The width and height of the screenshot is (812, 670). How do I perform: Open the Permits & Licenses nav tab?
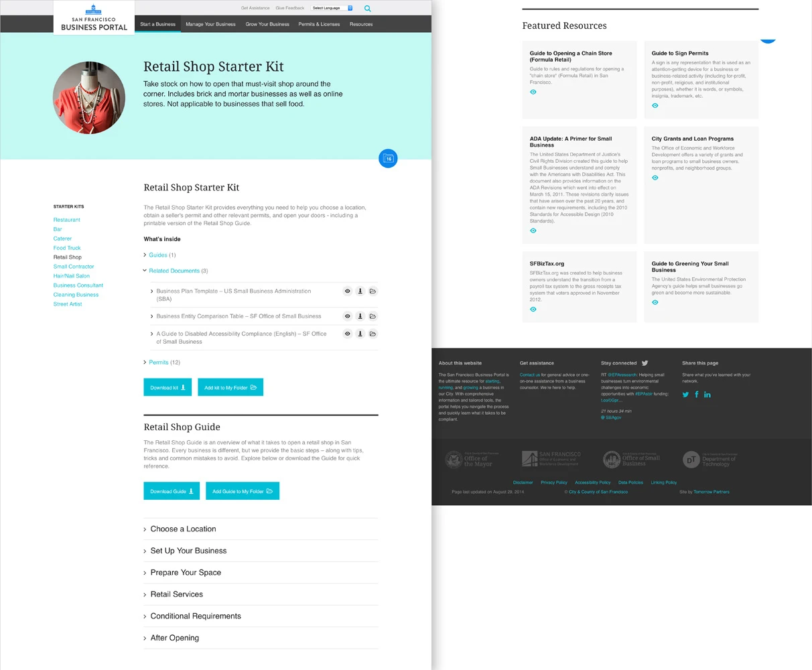coord(319,24)
